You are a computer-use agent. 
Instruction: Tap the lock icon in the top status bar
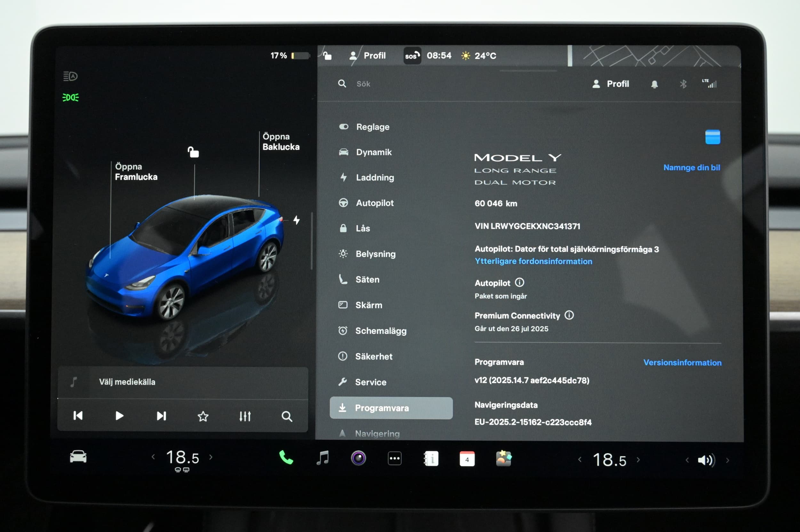pyautogui.click(x=327, y=55)
